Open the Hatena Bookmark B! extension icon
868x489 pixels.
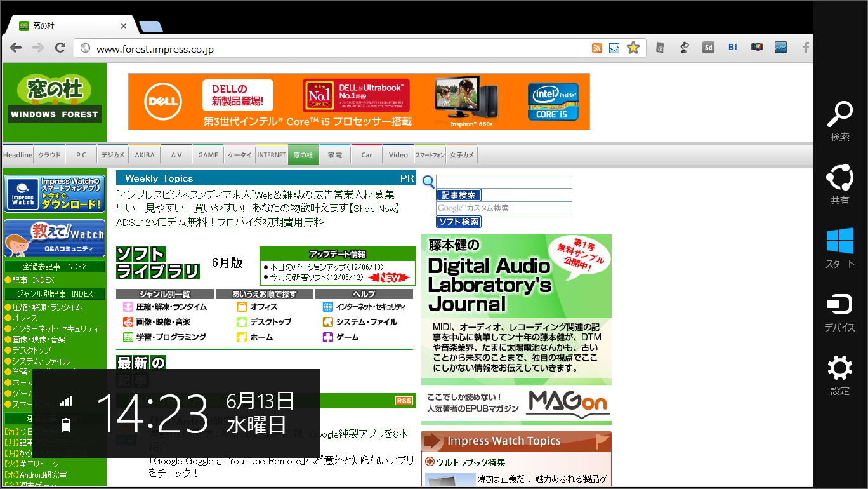(x=732, y=47)
